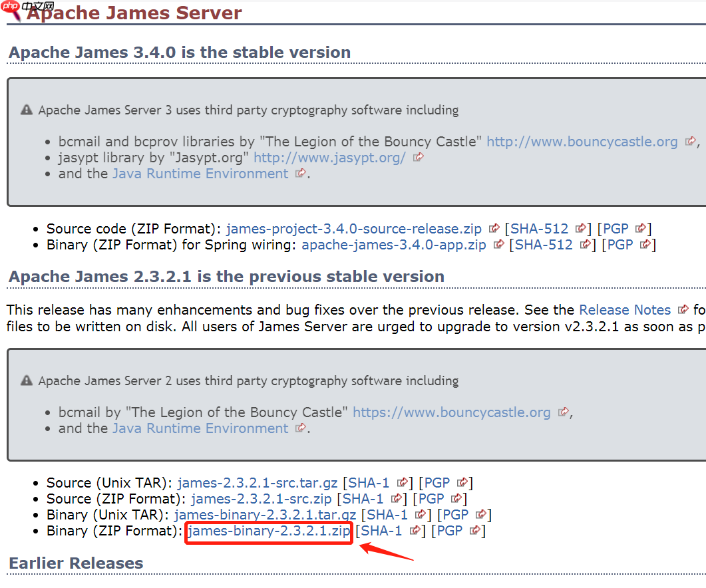Image resolution: width=706 pixels, height=588 pixels.
Task: Click the php中文网 logo
Action: tap(9, 9)
